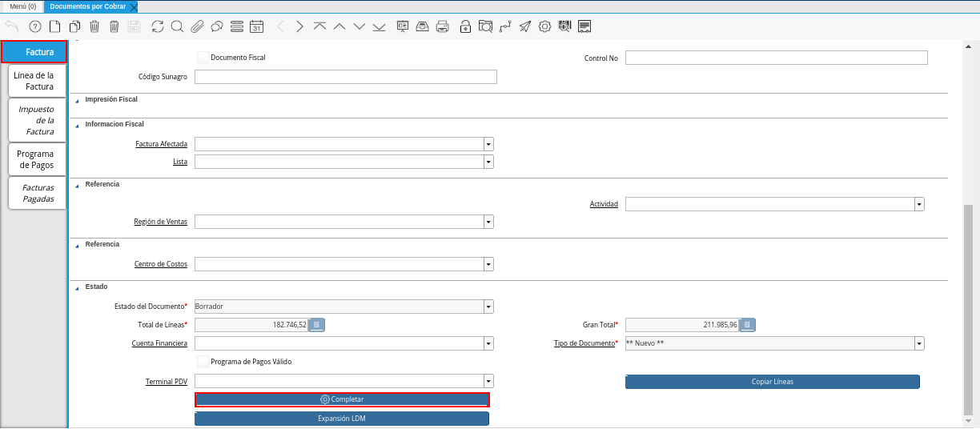Jump to the first record icon
The height and width of the screenshot is (429, 980).
[319, 26]
